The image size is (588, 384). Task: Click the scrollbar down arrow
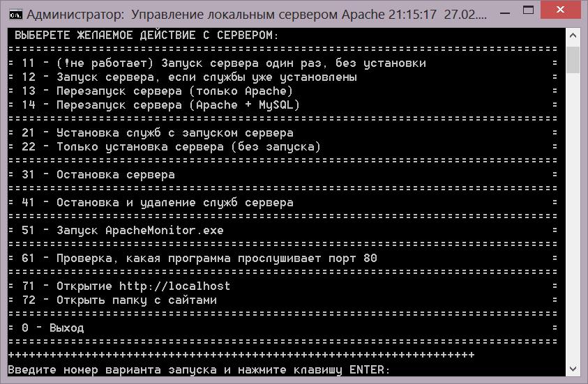pyautogui.click(x=573, y=368)
